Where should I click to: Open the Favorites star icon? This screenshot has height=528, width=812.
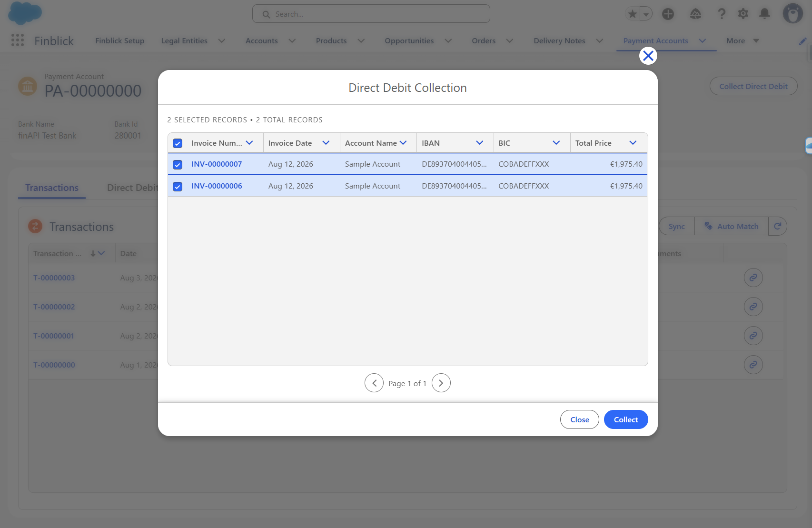click(x=633, y=14)
